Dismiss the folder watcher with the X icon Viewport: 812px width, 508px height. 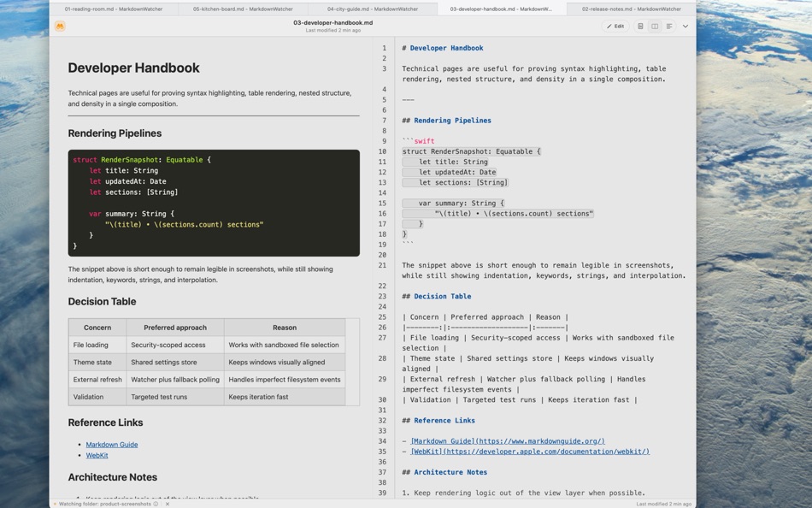pyautogui.click(x=167, y=503)
